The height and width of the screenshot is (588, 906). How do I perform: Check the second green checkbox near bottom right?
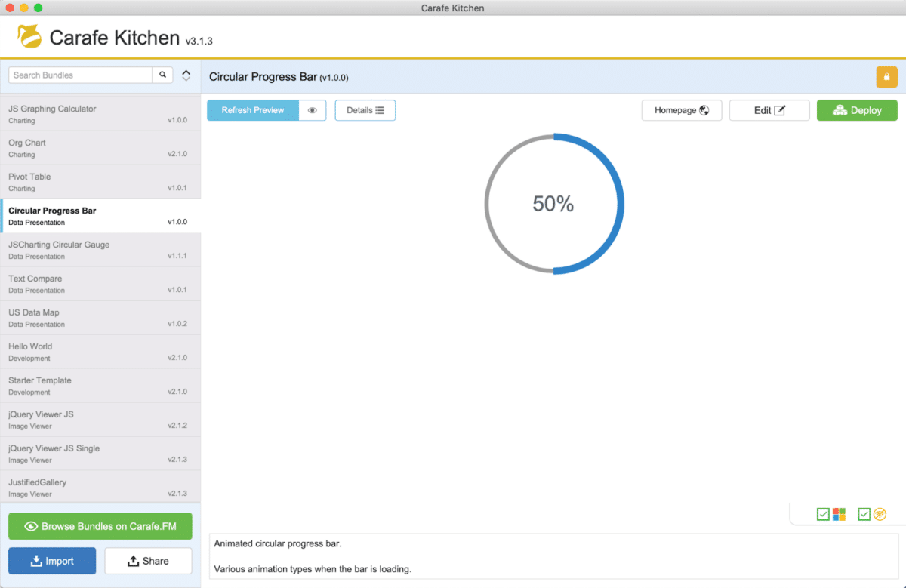coord(864,514)
